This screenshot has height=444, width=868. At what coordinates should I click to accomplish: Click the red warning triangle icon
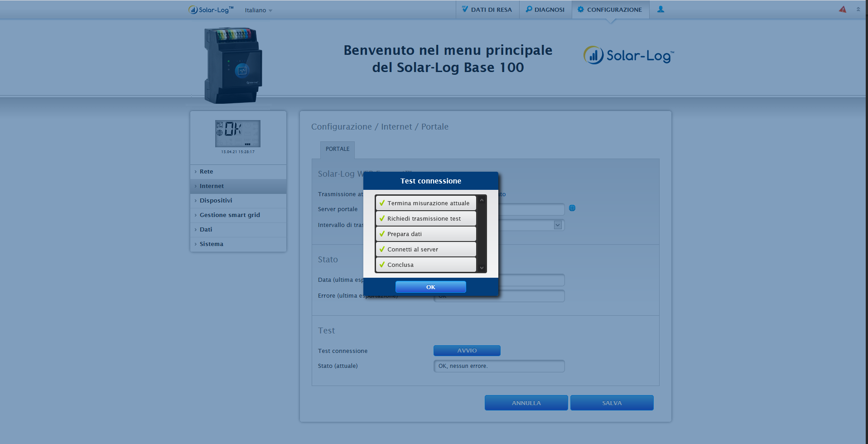pos(842,9)
